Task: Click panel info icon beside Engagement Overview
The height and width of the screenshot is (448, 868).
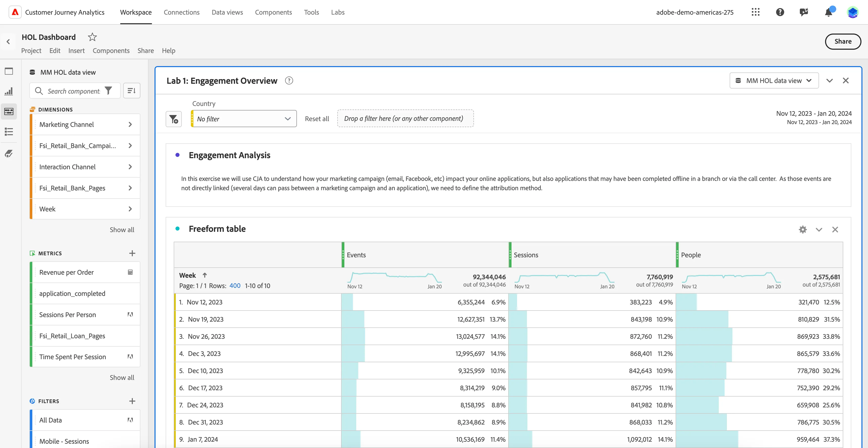Action: [x=289, y=81]
